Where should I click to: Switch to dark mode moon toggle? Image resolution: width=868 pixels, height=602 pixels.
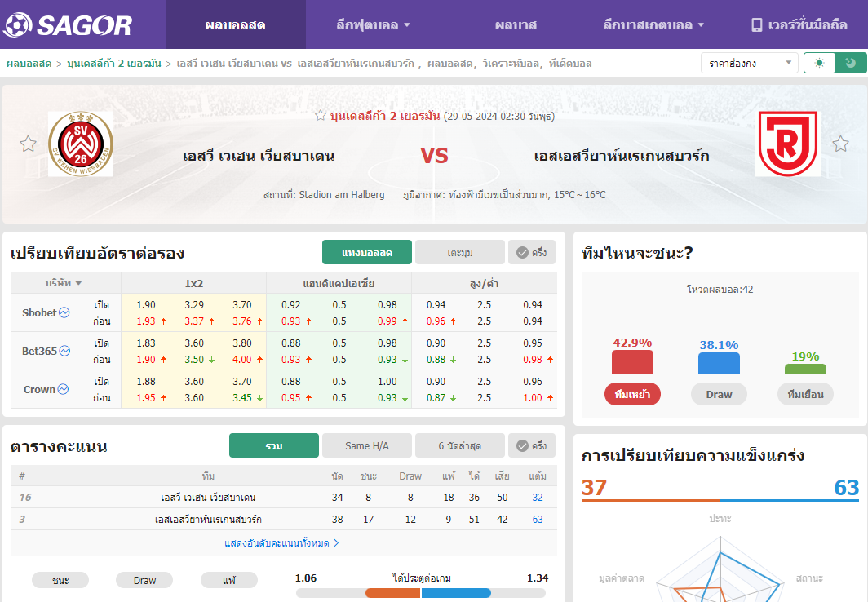[x=851, y=63]
